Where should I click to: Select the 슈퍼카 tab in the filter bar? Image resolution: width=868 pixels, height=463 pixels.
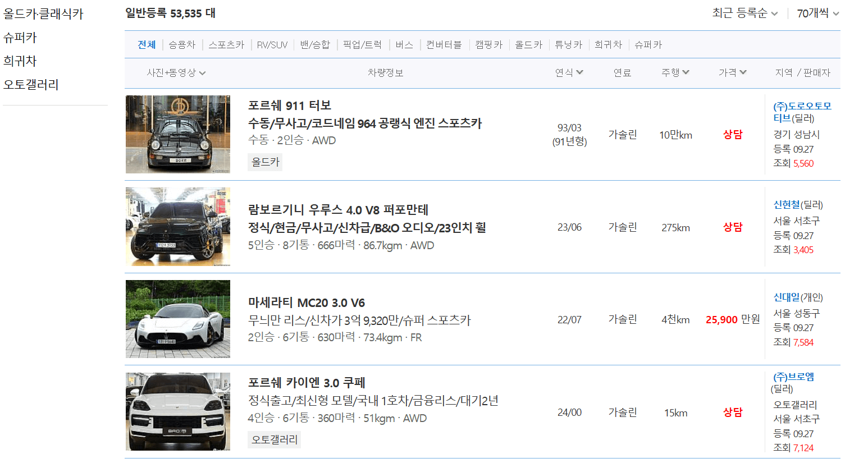[x=648, y=44]
